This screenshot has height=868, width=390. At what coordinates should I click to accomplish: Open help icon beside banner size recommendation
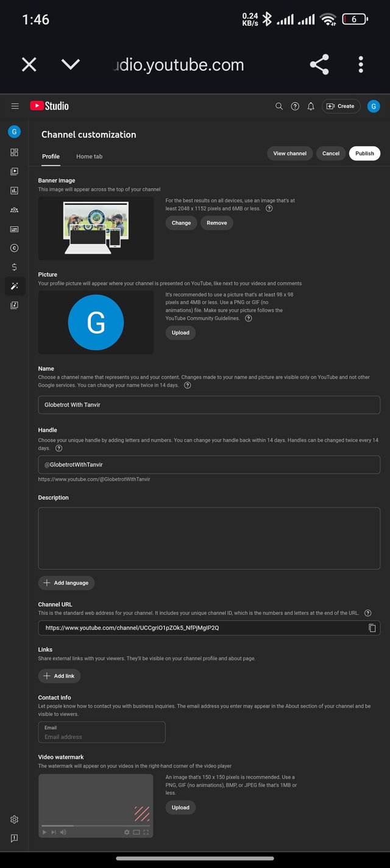[269, 209]
